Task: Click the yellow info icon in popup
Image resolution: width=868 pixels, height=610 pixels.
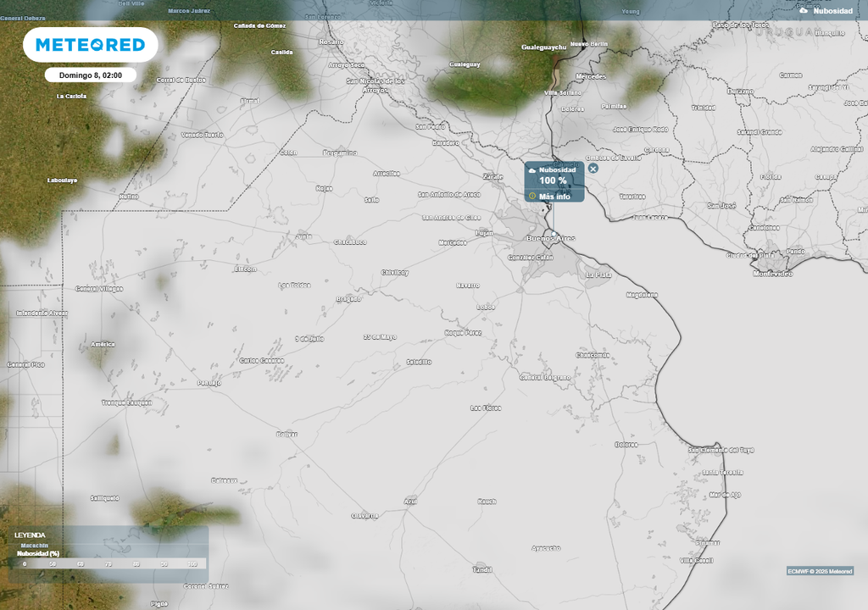Action: [532, 197]
